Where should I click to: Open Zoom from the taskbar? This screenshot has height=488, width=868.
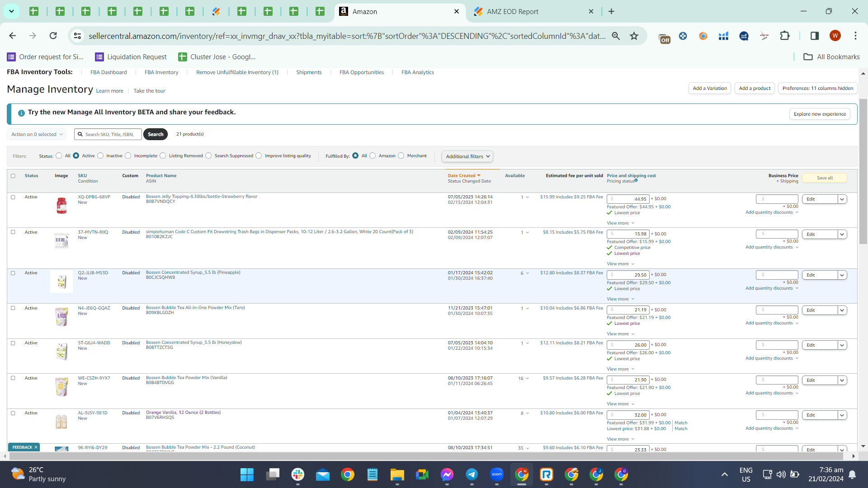pos(497,474)
